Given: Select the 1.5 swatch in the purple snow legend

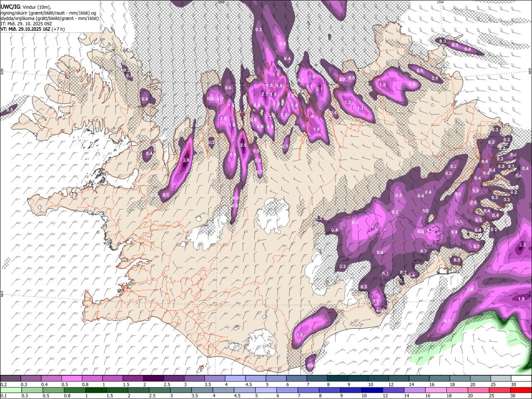Looking at the screenshot, I should [x=133, y=378].
